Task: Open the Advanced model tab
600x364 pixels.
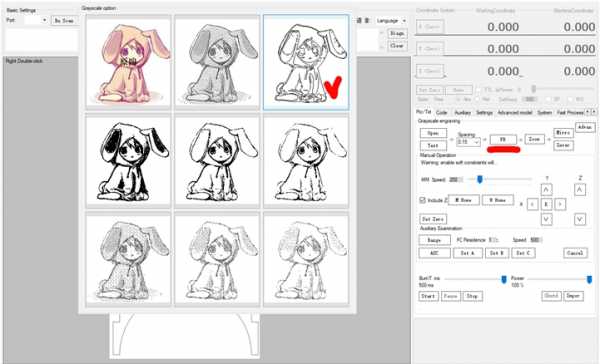Action: [x=515, y=113]
